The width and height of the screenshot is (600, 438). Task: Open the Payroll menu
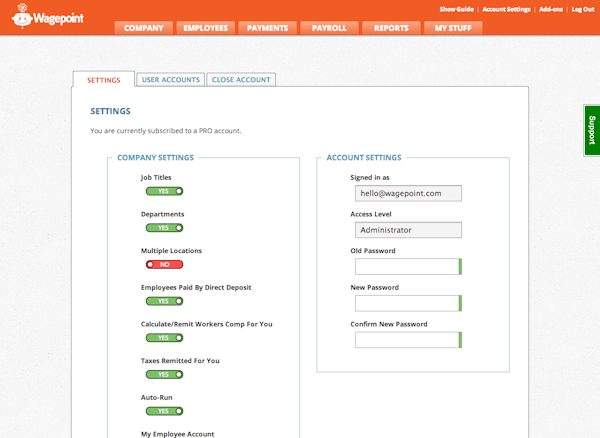click(x=329, y=28)
